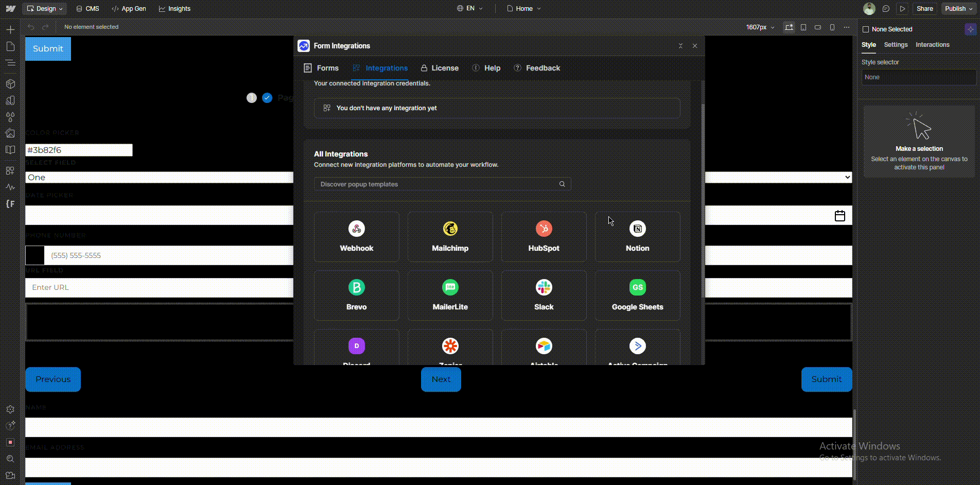Expand the Design mode dropdown
980x485 pixels.
(45, 9)
